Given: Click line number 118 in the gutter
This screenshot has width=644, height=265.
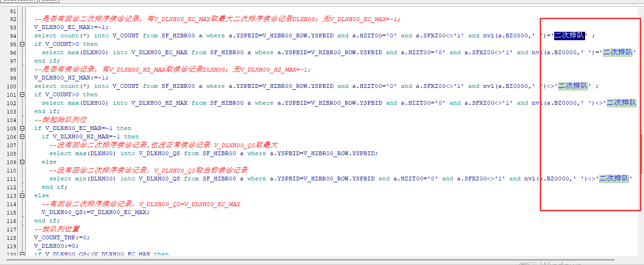Looking at the screenshot, I should (11, 238).
